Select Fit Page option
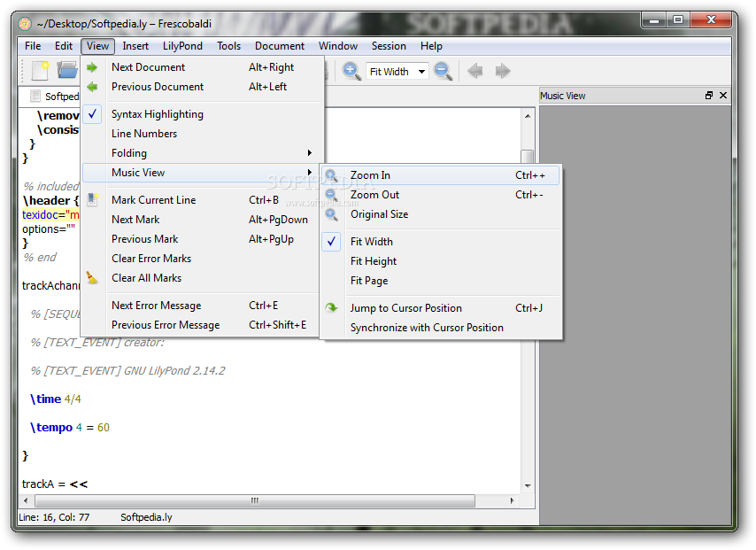The height and width of the screenshot is (550, 756). pyautogui.click(x=441, y=281)
